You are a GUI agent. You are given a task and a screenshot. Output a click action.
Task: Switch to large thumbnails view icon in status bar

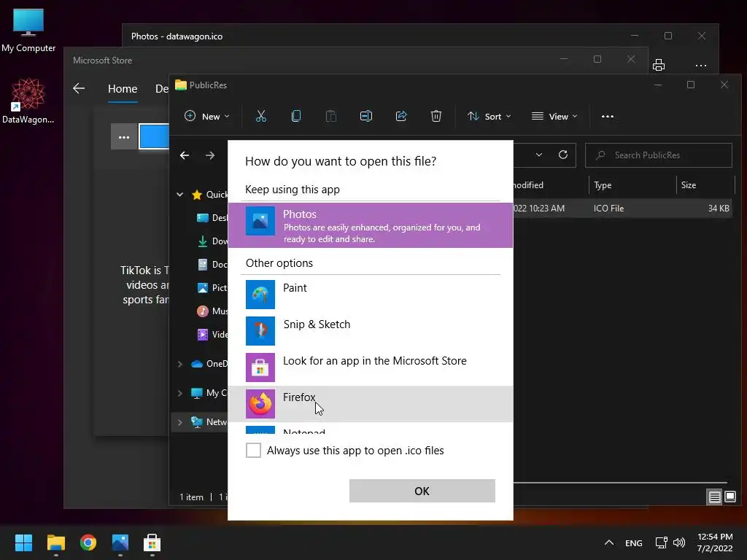[730, 497]
